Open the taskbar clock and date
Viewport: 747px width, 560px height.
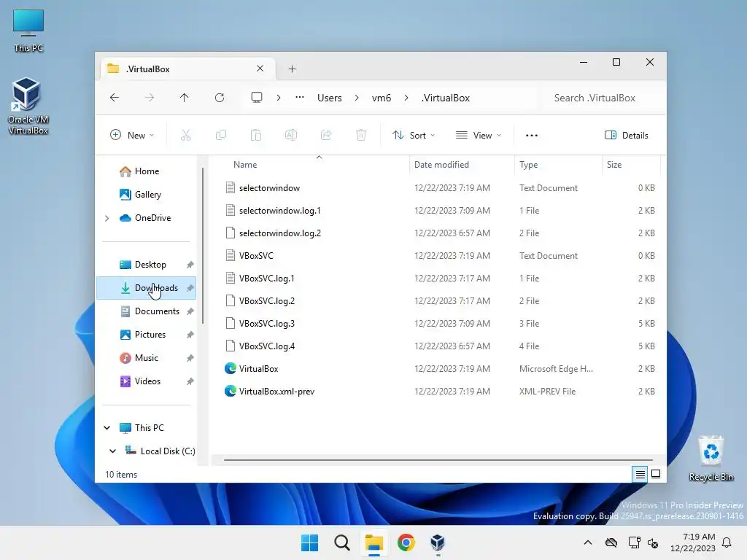click(692, 542)
